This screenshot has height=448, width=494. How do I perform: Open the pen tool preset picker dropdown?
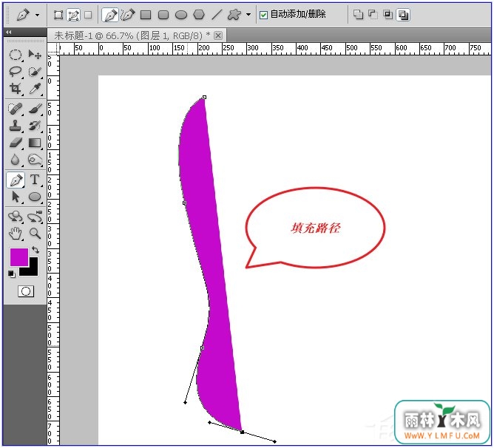[37, 15]
